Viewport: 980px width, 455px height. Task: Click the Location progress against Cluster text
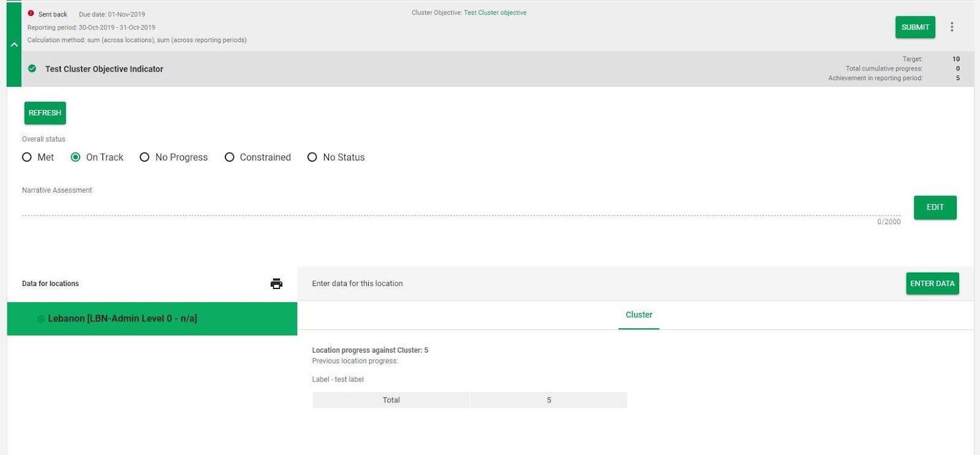click(x=370, y=350)
